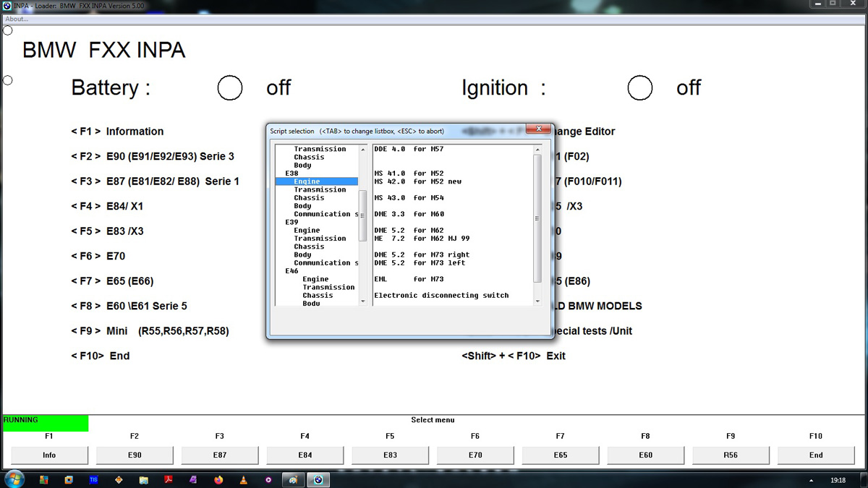Select the E38 group entry

tap(292, 174)
